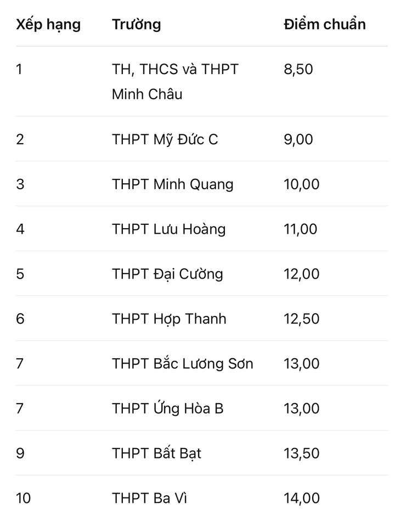Click the 14,00 score for Ba Vì
The image size is (395, 532).
[302, 499]
